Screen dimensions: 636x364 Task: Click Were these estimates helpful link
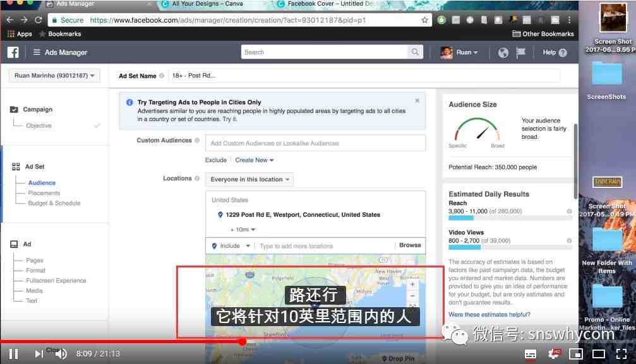489,315
